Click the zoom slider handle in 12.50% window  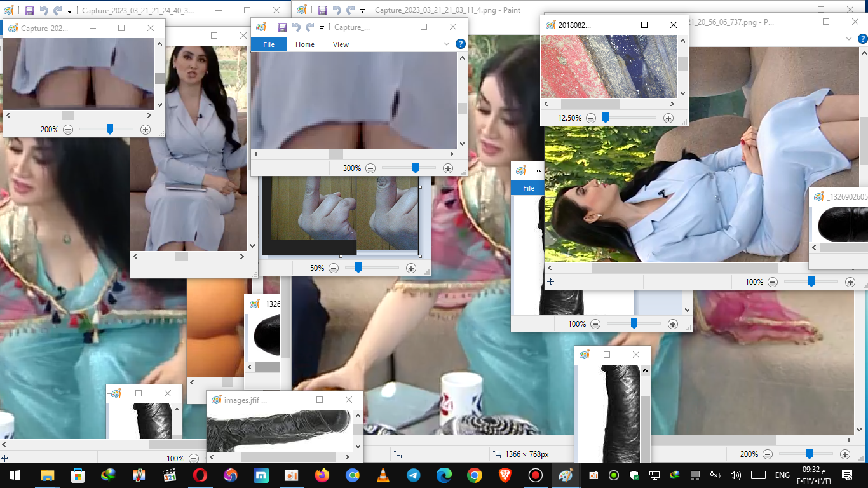606,118
